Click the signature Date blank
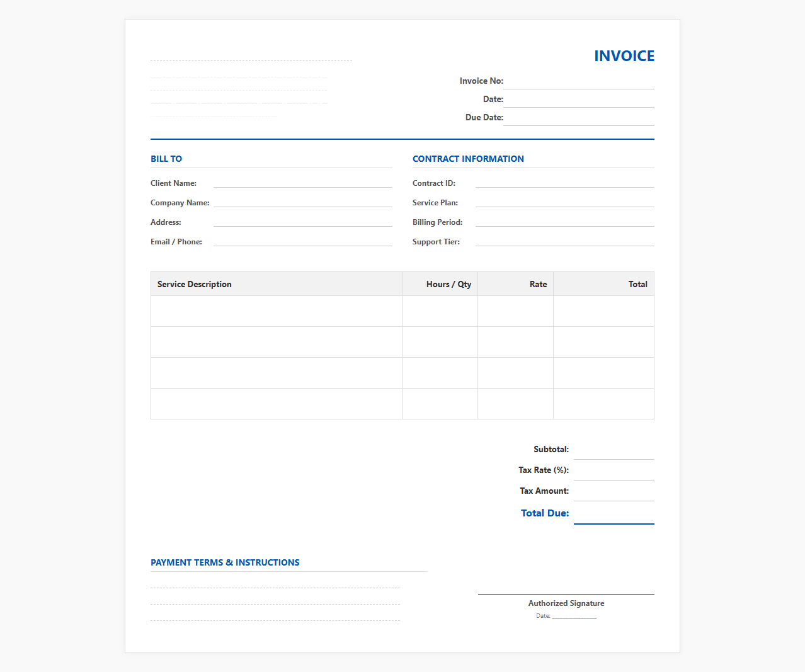Screen dimensions: 805x672 (574, 615)
